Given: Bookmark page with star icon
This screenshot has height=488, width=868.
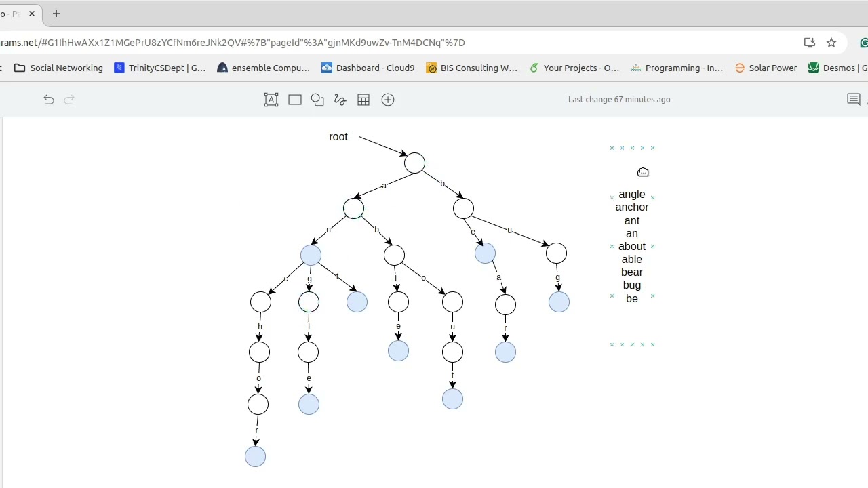Looking at the screenshot, I should tap(831, 43).
